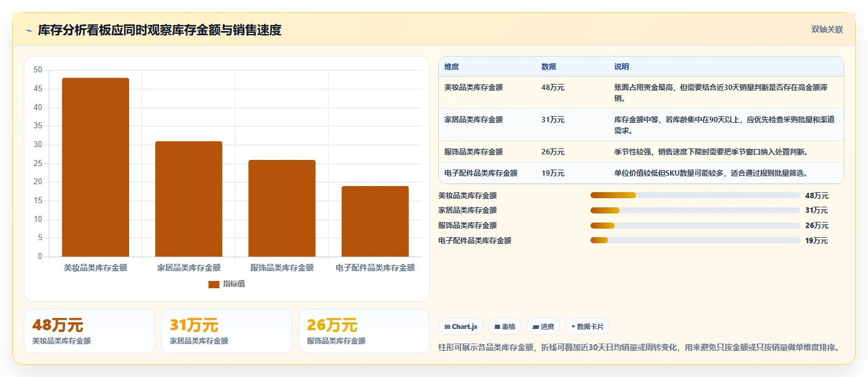Open the 26万元 服饰品类库存金额 data card
The image size is (868, 377).
(363, 331)
